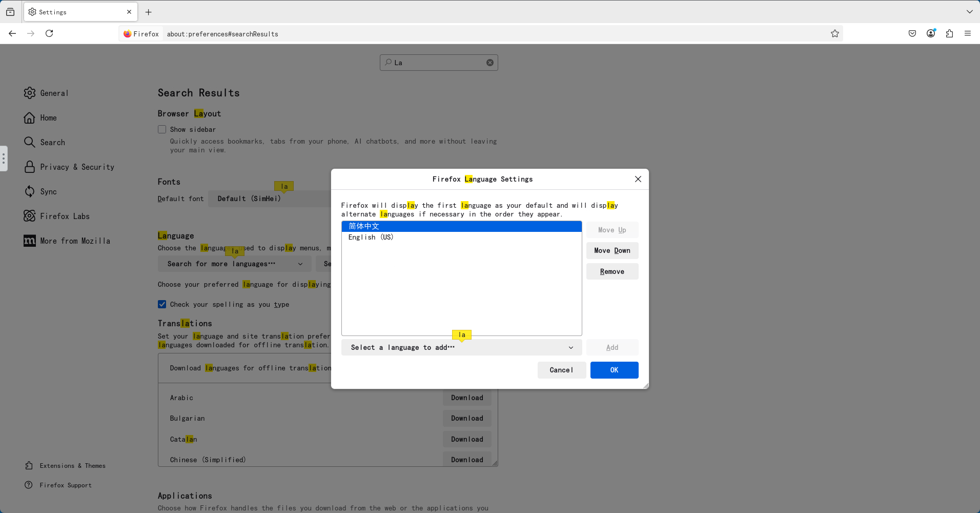Toggle Check your spelling as you type
The height and width of the screenshot is (513, 980).
click(162, 304)
